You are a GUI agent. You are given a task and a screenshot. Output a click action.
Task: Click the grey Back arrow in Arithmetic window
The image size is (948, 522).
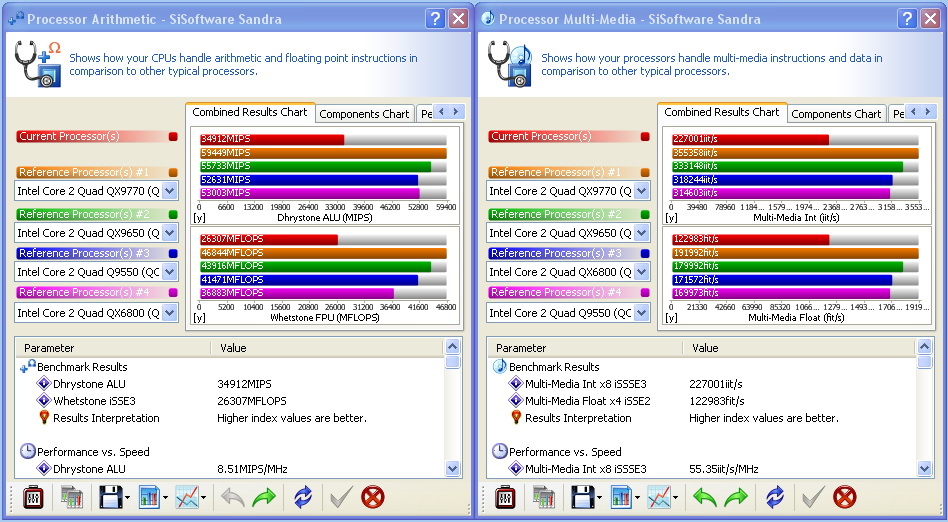tap(233, 498)
